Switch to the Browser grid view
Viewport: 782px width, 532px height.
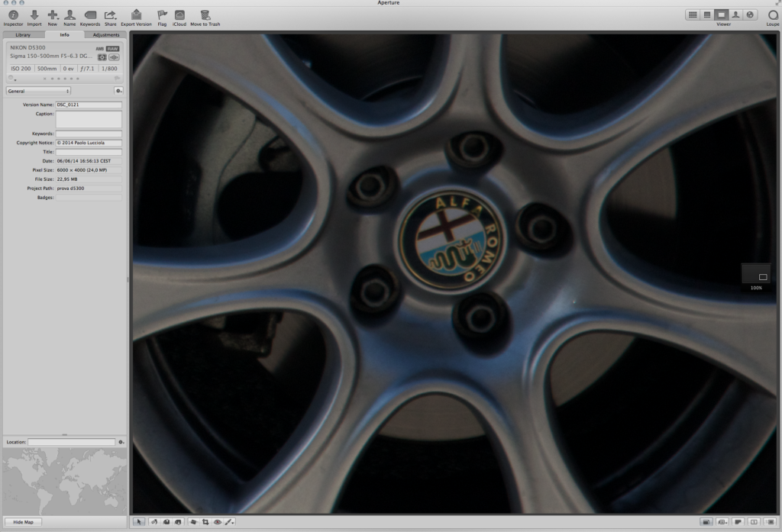tap(693, 15)
